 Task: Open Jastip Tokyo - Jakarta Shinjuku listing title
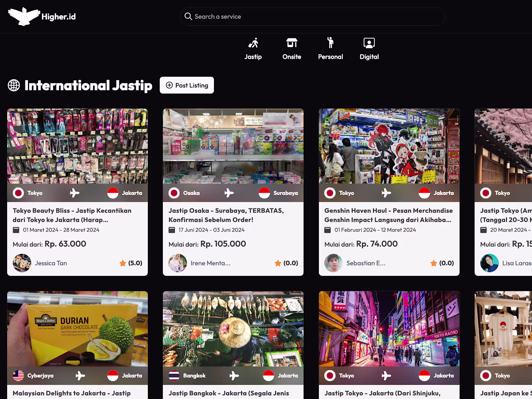[x=382, y=393]
